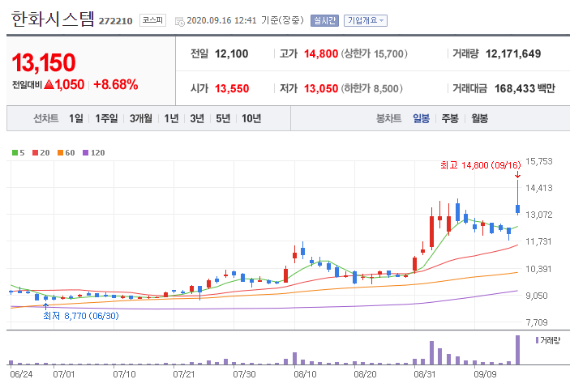Image resolution: width=570 pixels, height=392 pixels.
Task: Select the 주봉 weekly candle chart
Action: click(450, 118)
